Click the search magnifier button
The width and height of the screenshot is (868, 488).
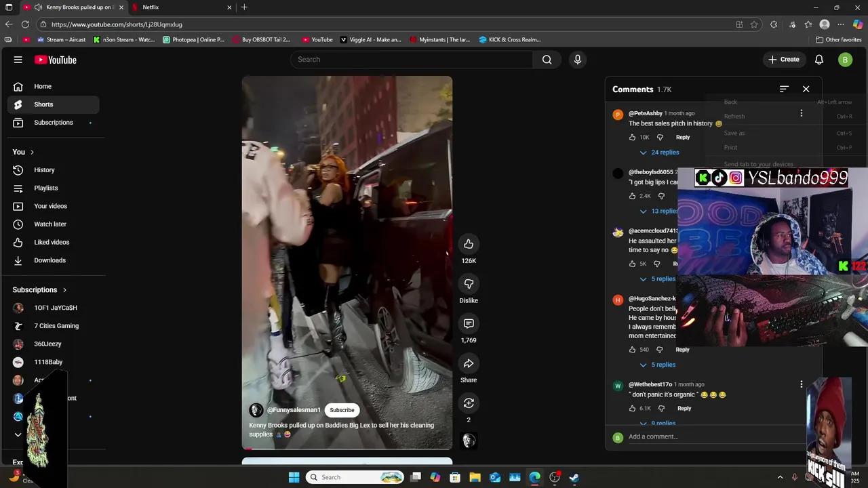[x=547, y=60]
